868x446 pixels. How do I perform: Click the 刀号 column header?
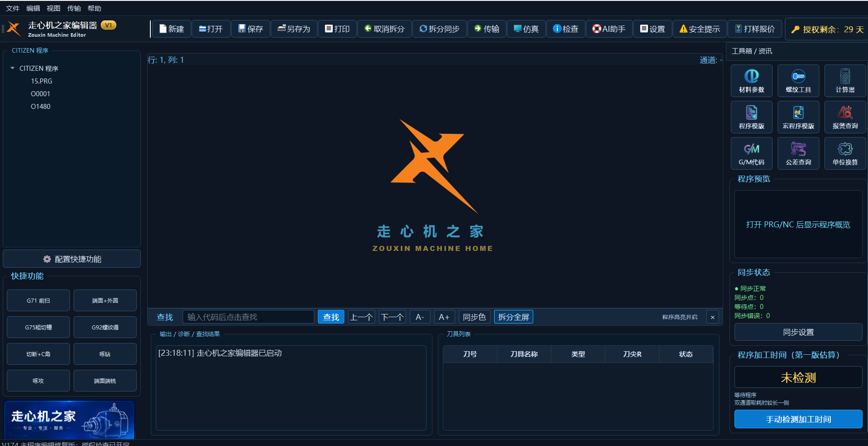click(470, 354)
